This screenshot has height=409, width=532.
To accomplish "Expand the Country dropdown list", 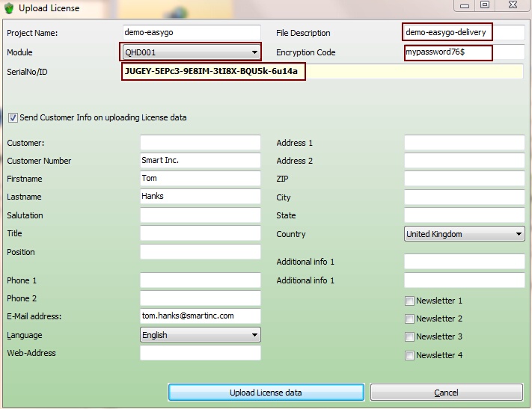I will click(x=519, y=234).
